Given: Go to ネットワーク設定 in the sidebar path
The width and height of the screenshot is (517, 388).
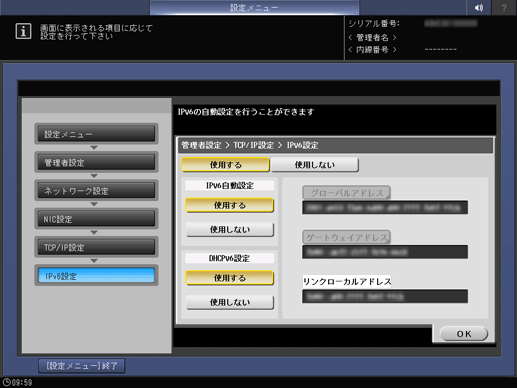Looking at the screenshot, I should [x=96, y=191].
